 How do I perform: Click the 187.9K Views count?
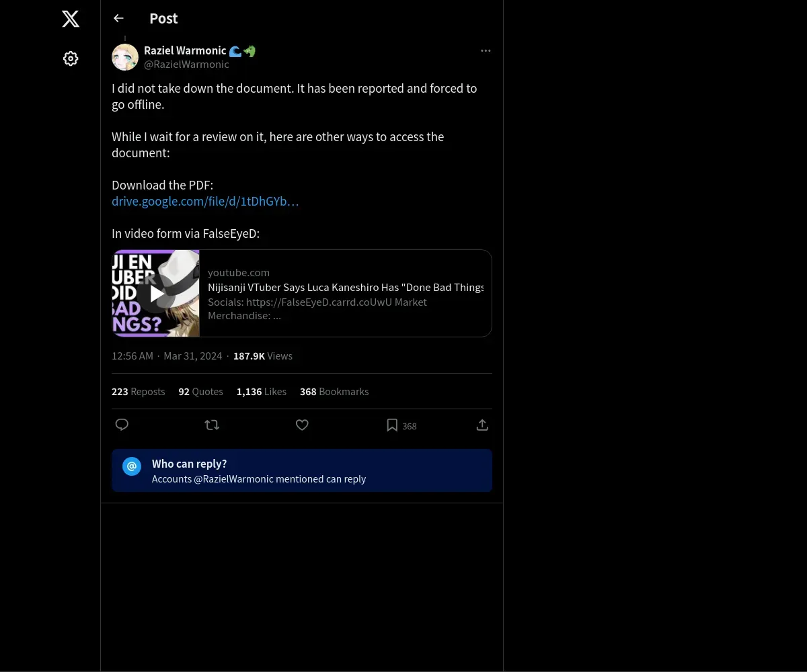(263, 356)
